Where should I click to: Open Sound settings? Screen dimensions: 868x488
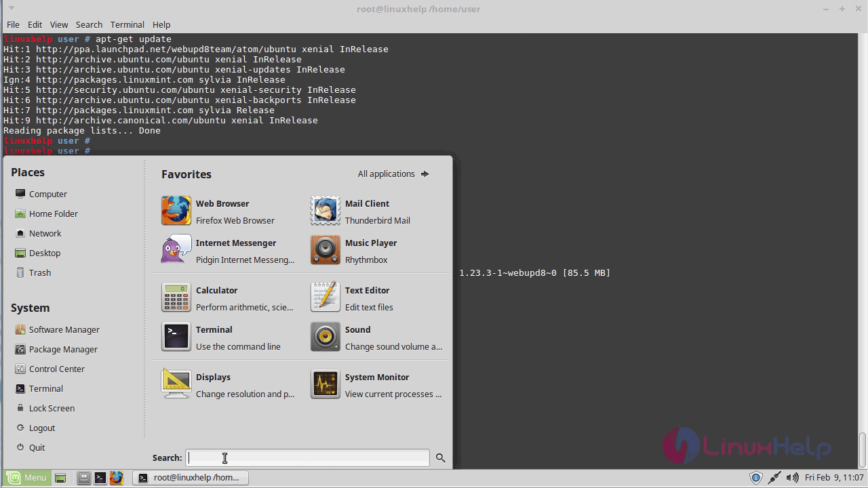click(377, 338)
